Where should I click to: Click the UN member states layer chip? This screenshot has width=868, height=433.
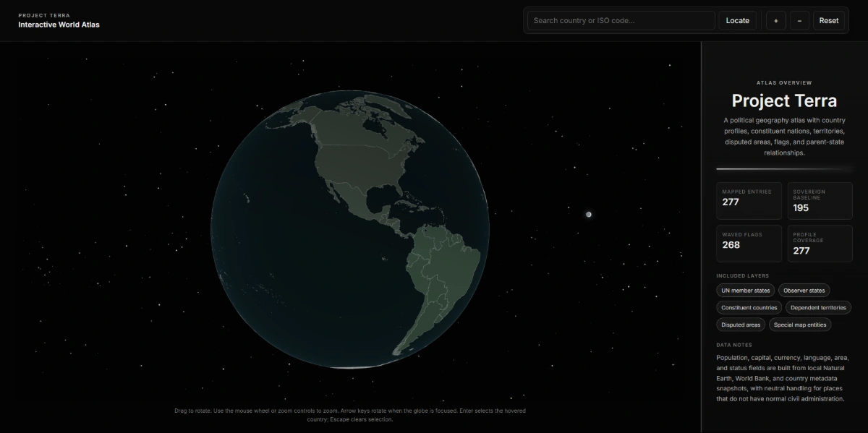pyautogui.click(x=745, y=291)
